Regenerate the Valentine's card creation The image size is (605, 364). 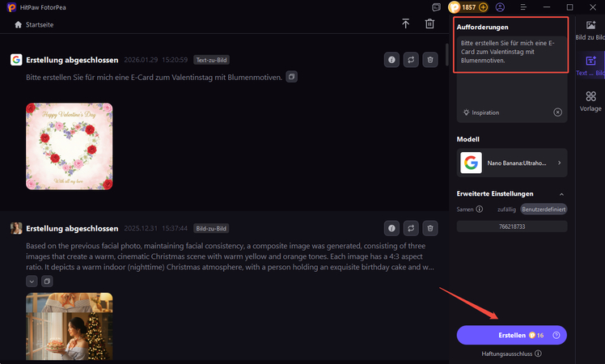coord(411,60)
